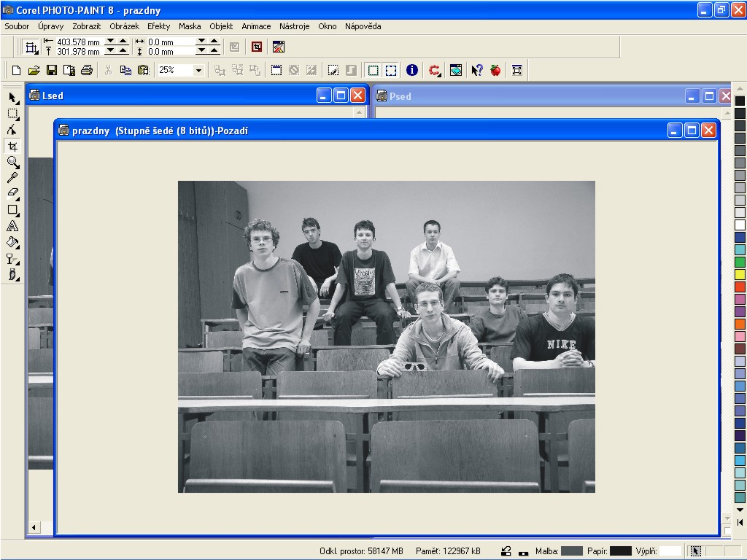747x560 pixels.
Task: Click the Výplň fill color swatch
Action: (670, 551)
